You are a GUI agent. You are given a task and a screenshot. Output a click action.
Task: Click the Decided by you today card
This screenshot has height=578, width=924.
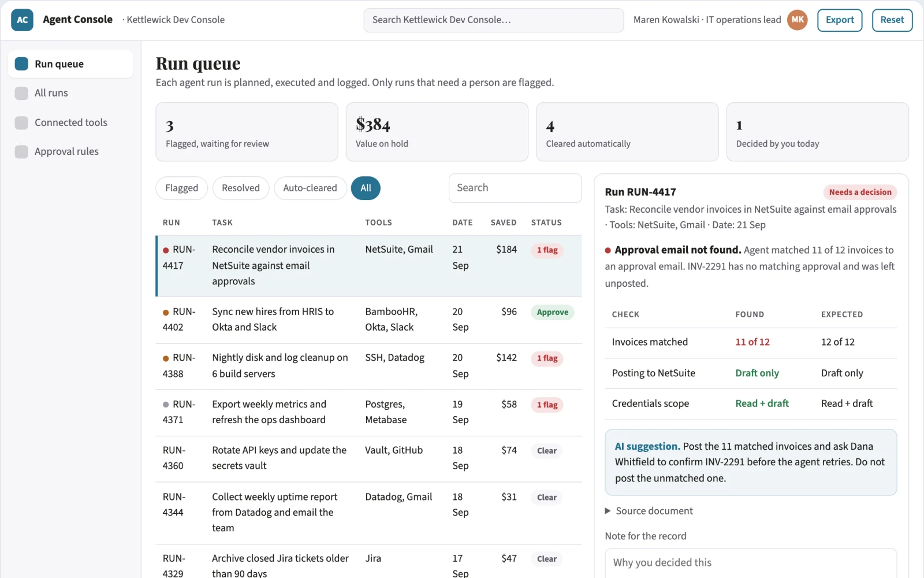(x=817, y=132)
